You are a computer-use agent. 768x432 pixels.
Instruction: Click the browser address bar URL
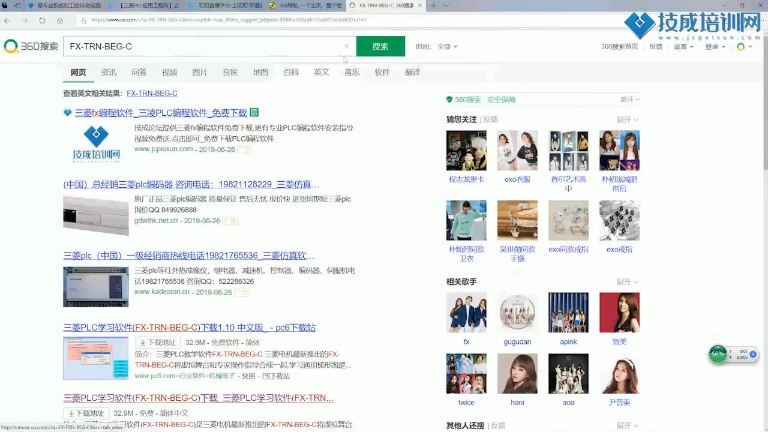pos(229,20)
